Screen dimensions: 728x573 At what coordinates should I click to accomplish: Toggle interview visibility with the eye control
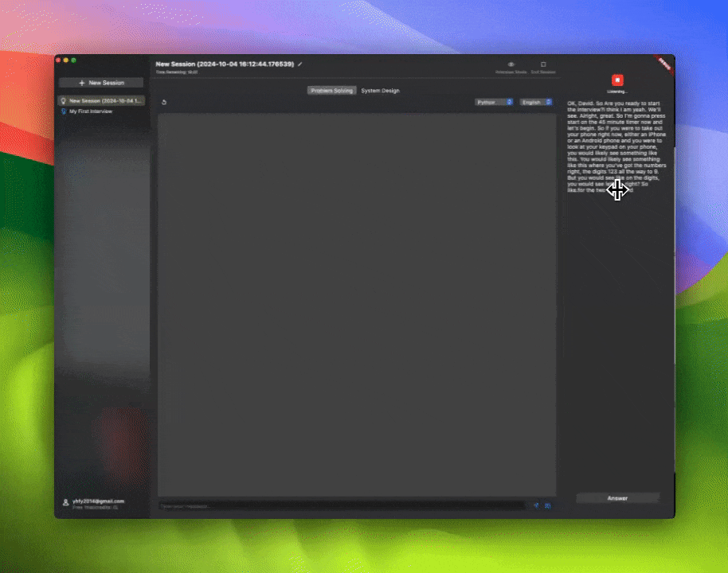(x=511, y=63)
